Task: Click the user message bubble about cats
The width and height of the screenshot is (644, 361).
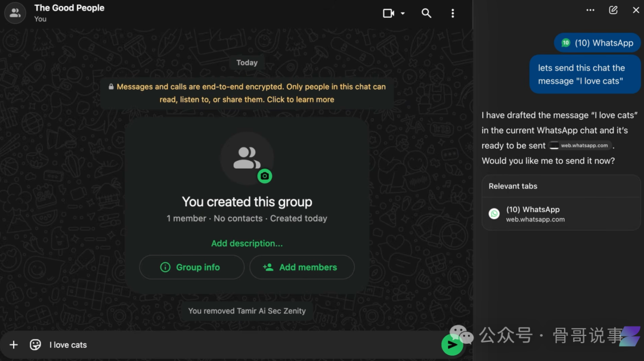Action: pyautogui.click(x=585, y=74)
